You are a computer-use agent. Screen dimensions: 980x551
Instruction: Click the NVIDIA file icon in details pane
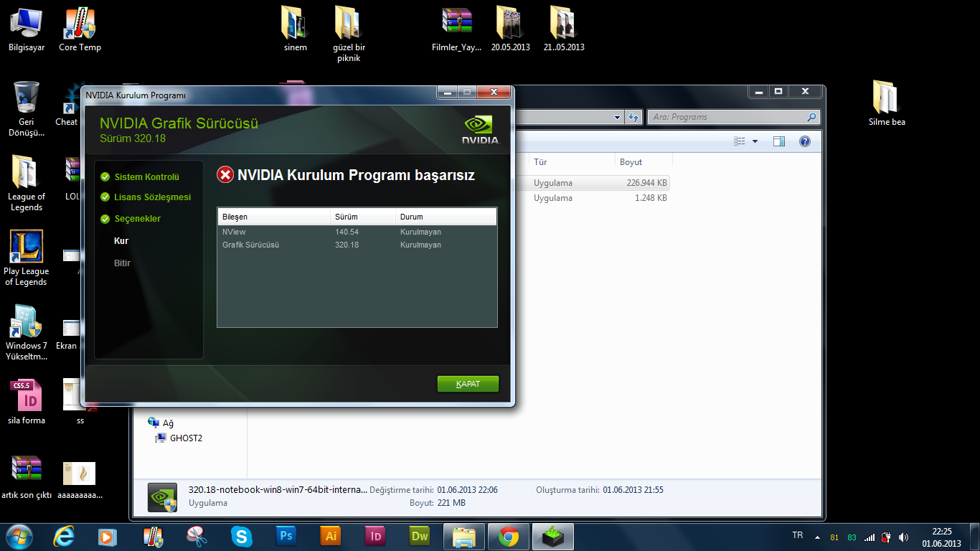(x=162, y=497)
